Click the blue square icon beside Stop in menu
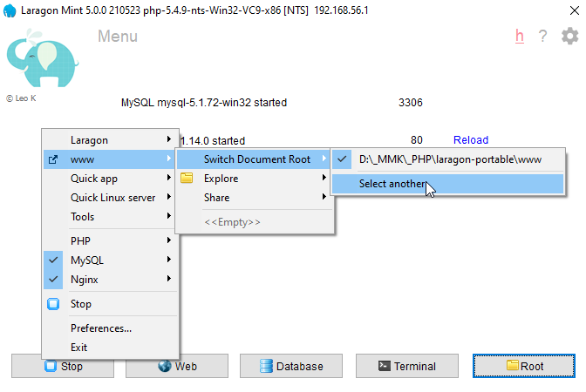Viewport: 586px width, 392px height. (53, 304)
